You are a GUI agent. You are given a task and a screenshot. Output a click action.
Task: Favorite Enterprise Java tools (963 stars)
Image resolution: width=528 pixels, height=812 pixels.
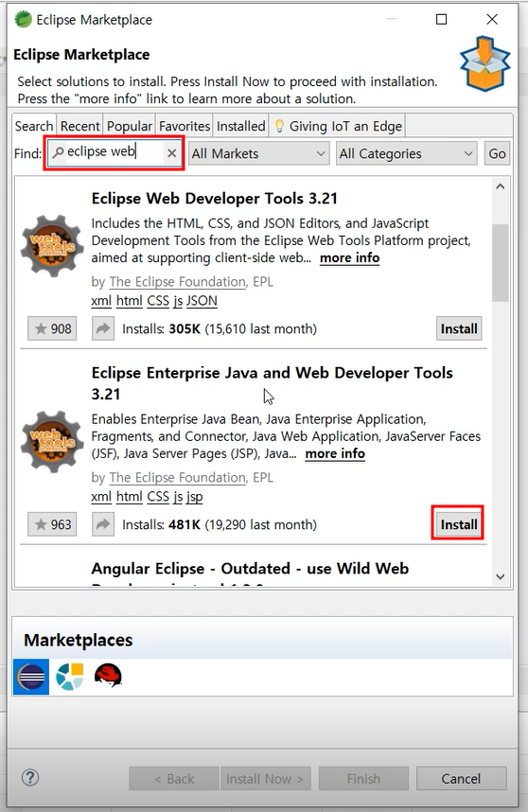52,524
